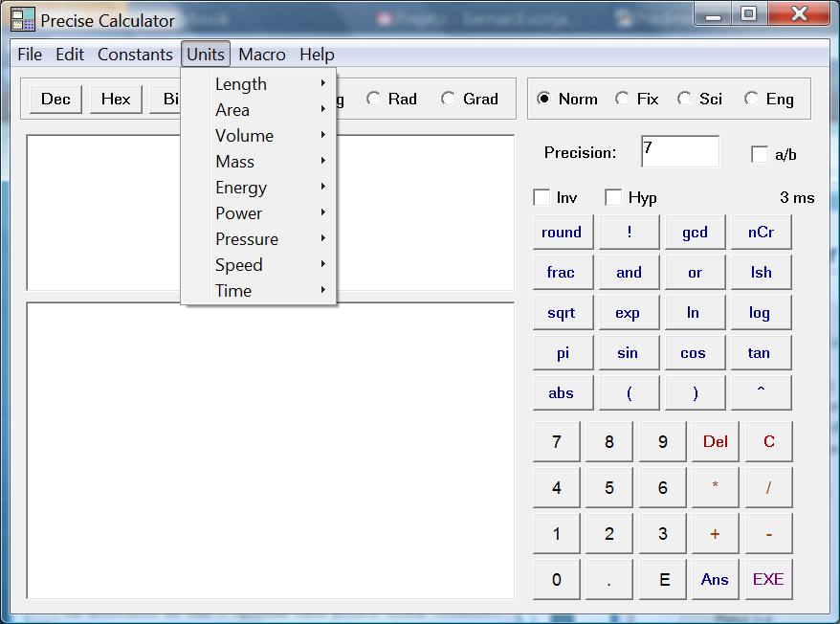Enable the Inv checkbox

(x=542, y=198)
